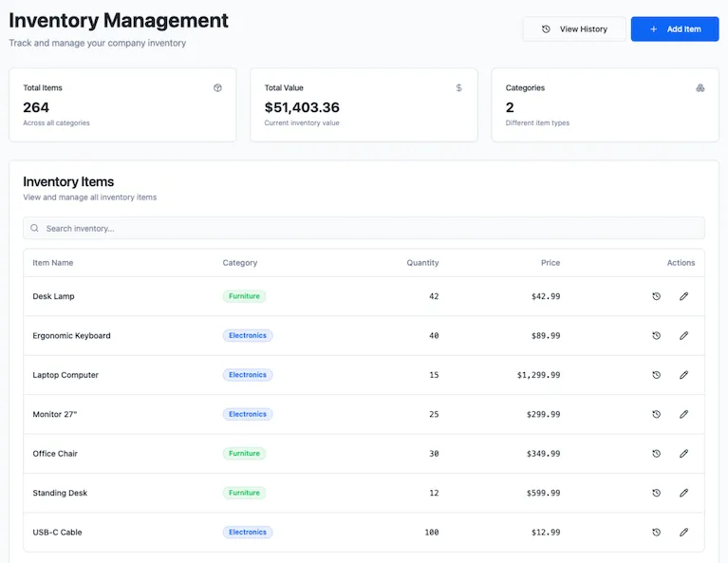Click the dollar sign icon in Total Value
The width and height of the screenshot is (728, 563).
point(458,88)
